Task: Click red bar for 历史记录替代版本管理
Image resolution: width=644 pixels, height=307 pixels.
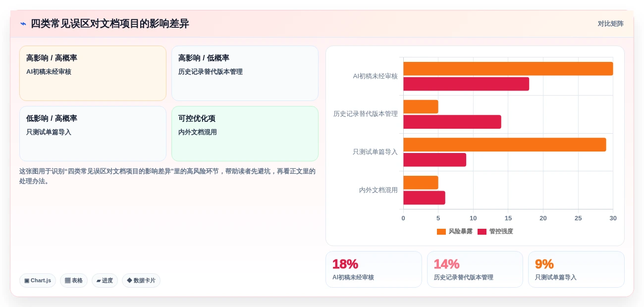Action: (x=452, y=122)
